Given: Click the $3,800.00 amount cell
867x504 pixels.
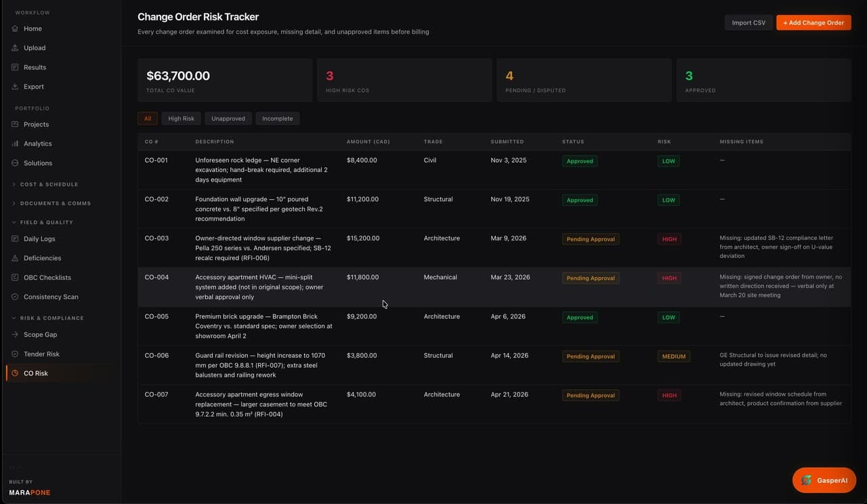Looking at the screenshot, I should click(x=361, y=356).
